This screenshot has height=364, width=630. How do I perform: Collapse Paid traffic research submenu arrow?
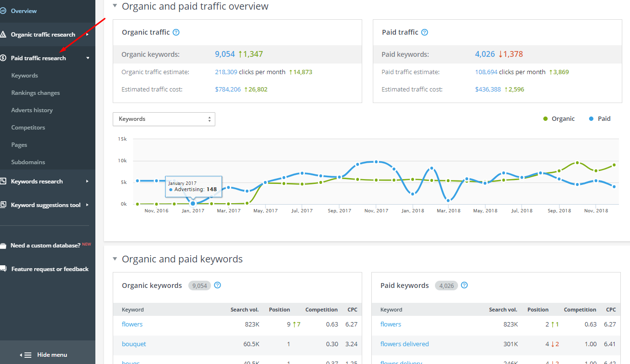click(x=88, y=58)
